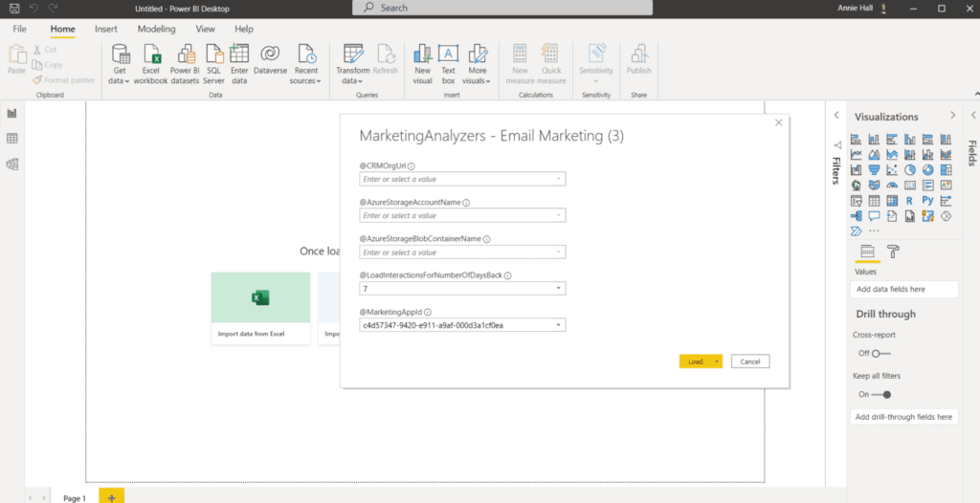Select the Page 1 tab
The width and height of the screenshot is (980, 503).
75,497
